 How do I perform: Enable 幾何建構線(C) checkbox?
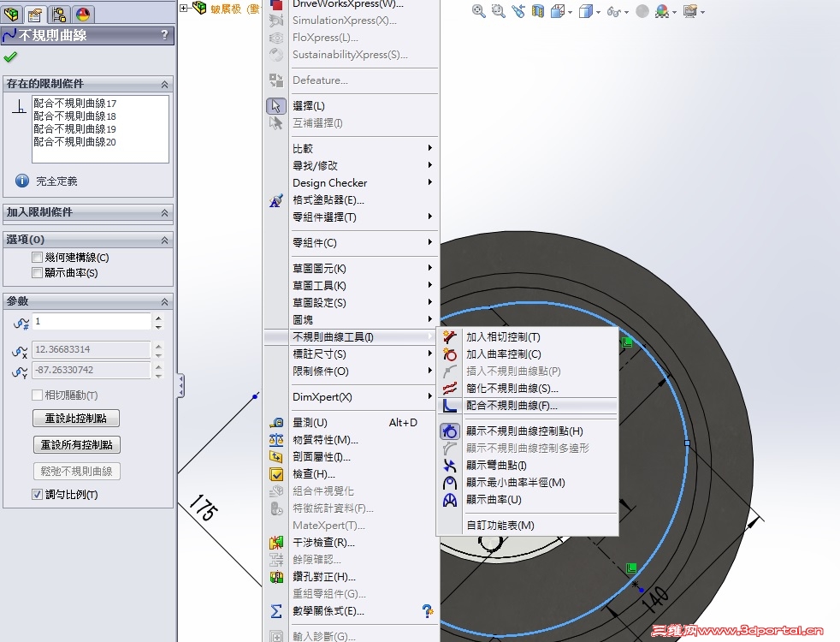[37, 258]
